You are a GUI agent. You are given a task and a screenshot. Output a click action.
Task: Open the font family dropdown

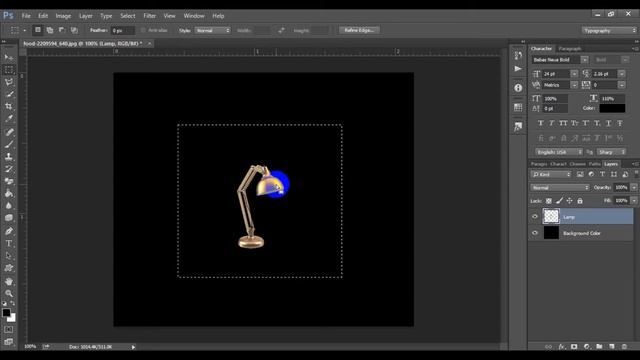tap(584, 60)
